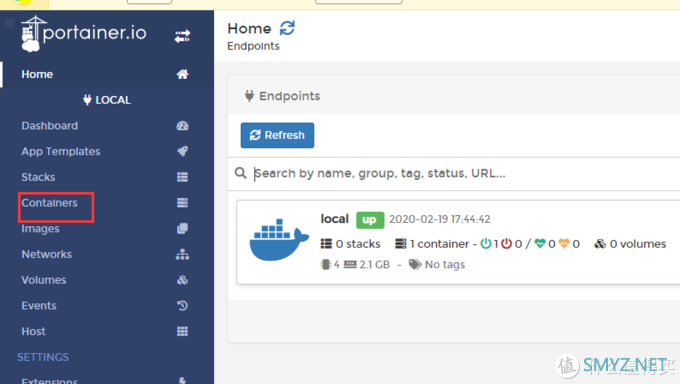This screenshot has height=384, width=680.
Task: Click the portainer.io logo
Action: pos(84,34)
